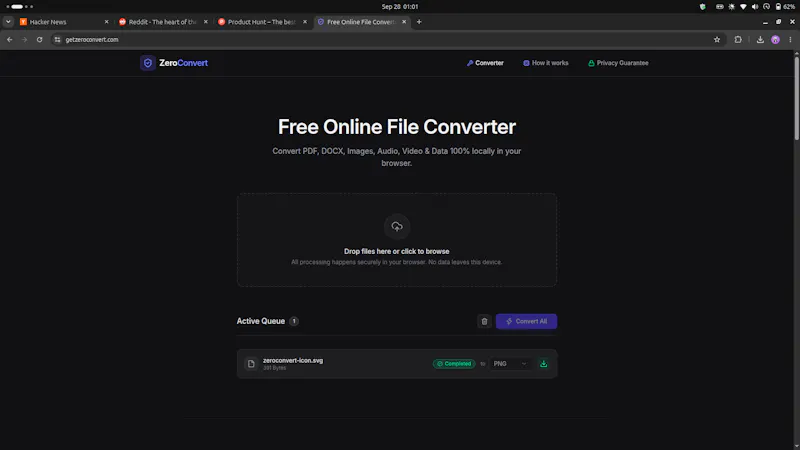Click the Wi-Fi icon in system tray

pos(743,7)
